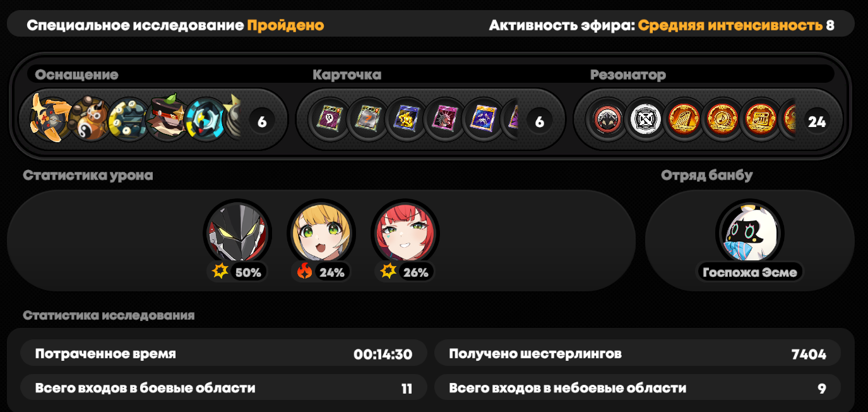Image resolution: width=868 pixels, height=412 pixels.
Task: Click the red-bordered dark resonator icon
Action: tap(608, 119)
